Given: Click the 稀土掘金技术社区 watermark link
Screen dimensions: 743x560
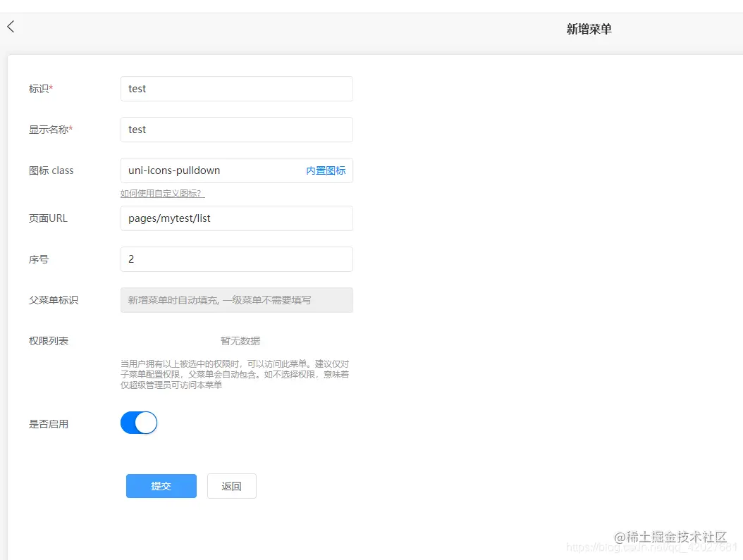Looking at the screenshot, I should tap(670, 535).
